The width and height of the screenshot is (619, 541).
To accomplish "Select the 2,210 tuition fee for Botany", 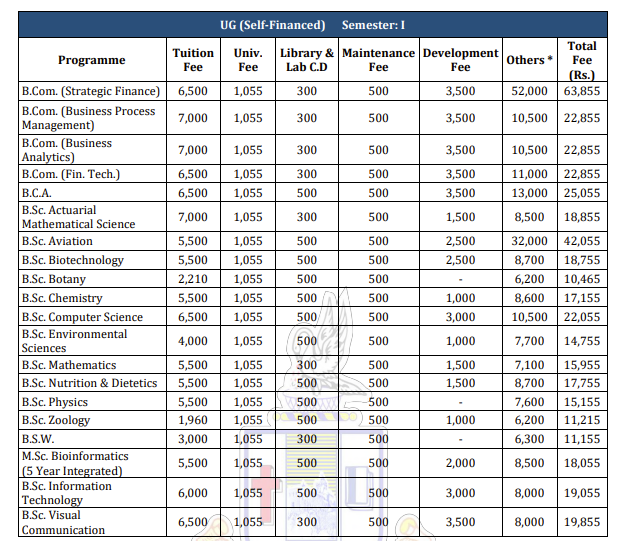I will tap(191, 279).
